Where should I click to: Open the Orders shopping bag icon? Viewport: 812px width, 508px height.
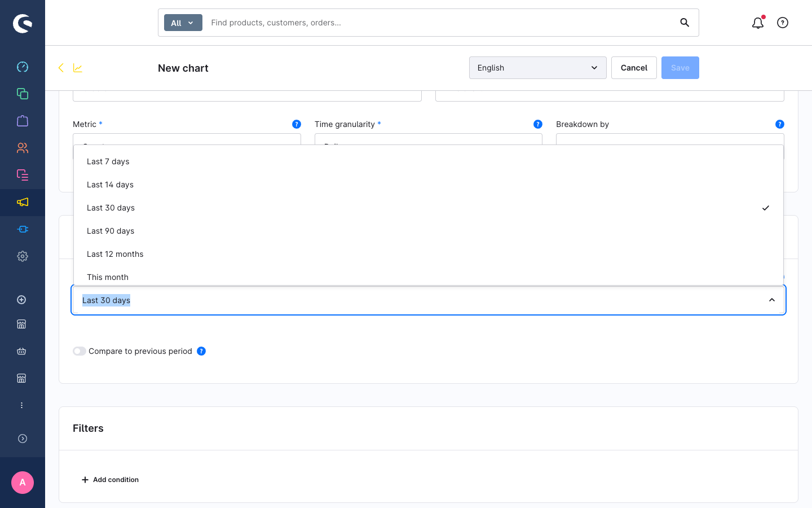pos(23,121)
